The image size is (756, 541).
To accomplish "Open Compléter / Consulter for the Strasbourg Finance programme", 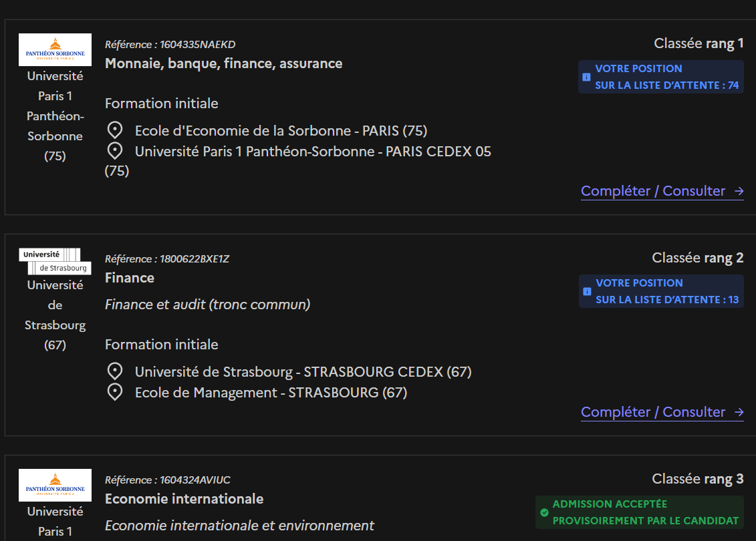I will (662, 412).
